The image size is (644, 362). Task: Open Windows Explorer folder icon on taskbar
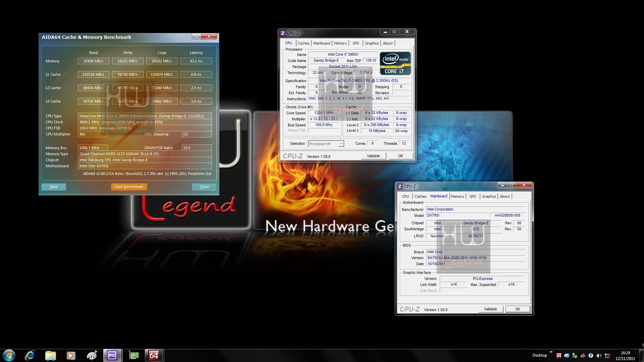(50, 355)
